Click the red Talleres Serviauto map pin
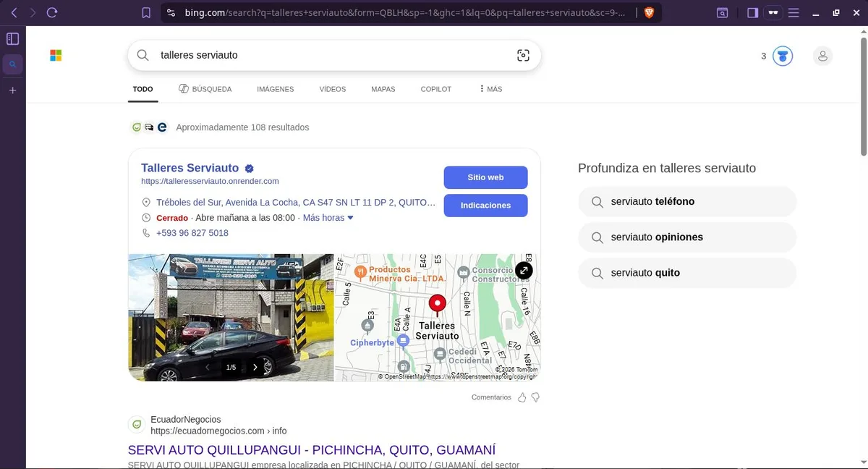Viewport: 868px width, 469px height. coord(437,305)
